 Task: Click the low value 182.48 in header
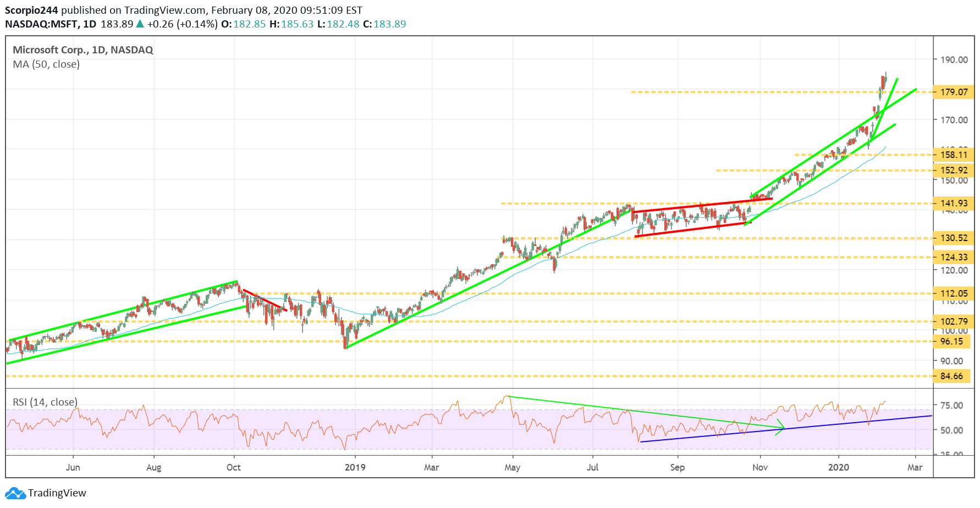point(343,24)
